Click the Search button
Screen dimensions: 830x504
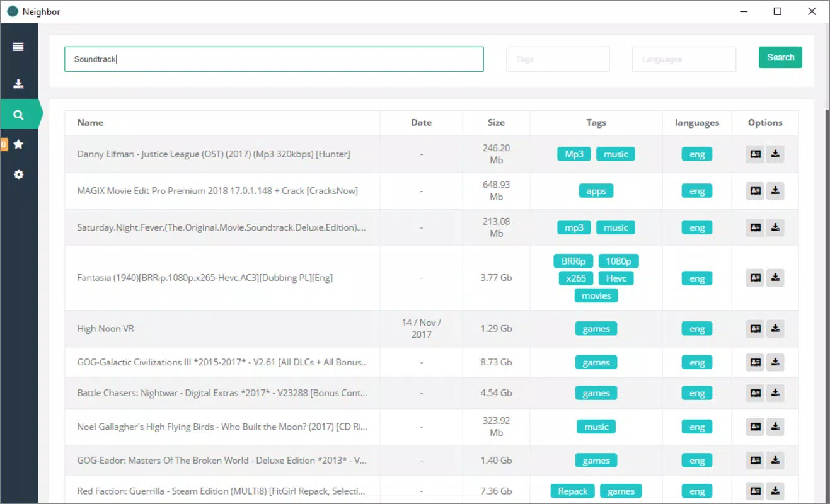point(780,57)
